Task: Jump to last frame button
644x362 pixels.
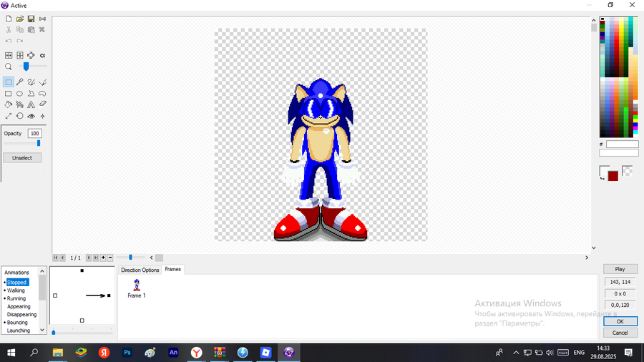Action: pos(96,258)
